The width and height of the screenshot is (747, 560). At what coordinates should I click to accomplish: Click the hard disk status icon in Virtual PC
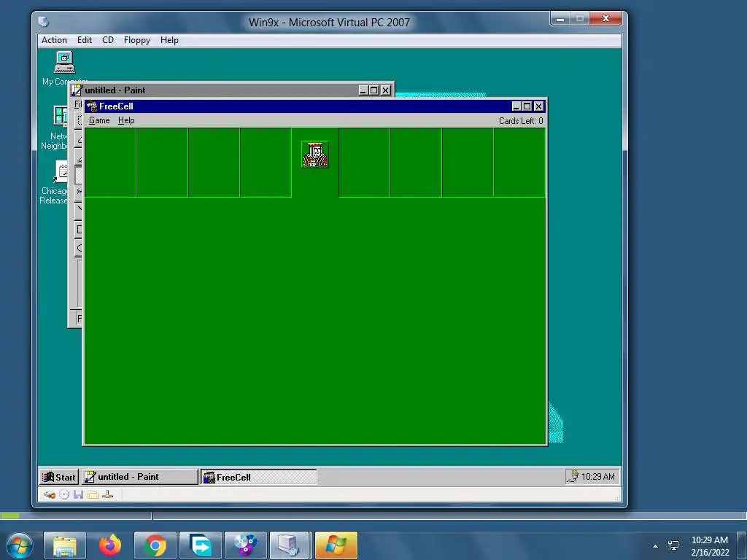[50, 495]
